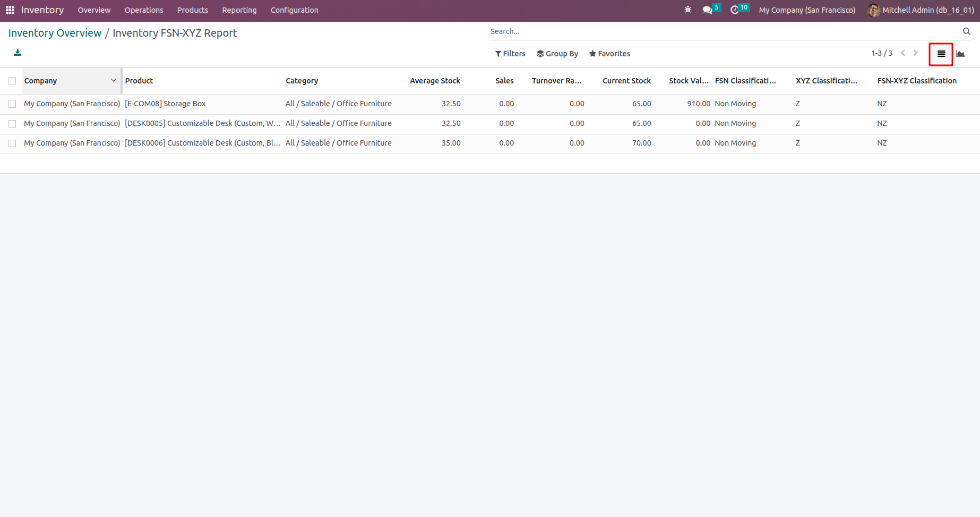Switch to list view
This screenshot has height=517, width=980.
941,54
